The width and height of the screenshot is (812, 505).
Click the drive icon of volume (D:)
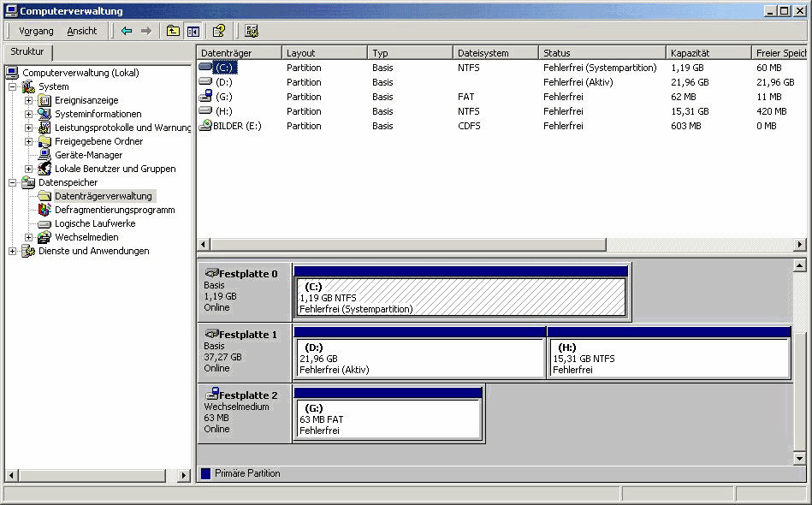[x=205, y=81]
